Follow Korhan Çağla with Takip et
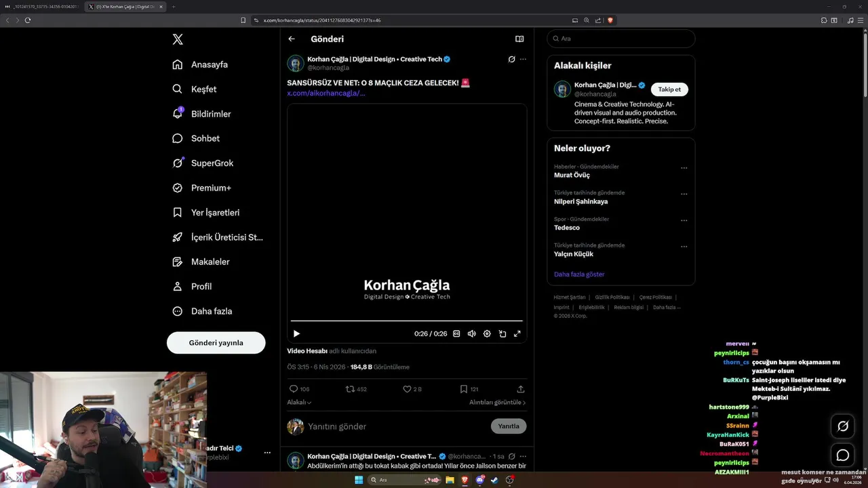The height and width of the screenshot is (488, 868). (669, 89)
